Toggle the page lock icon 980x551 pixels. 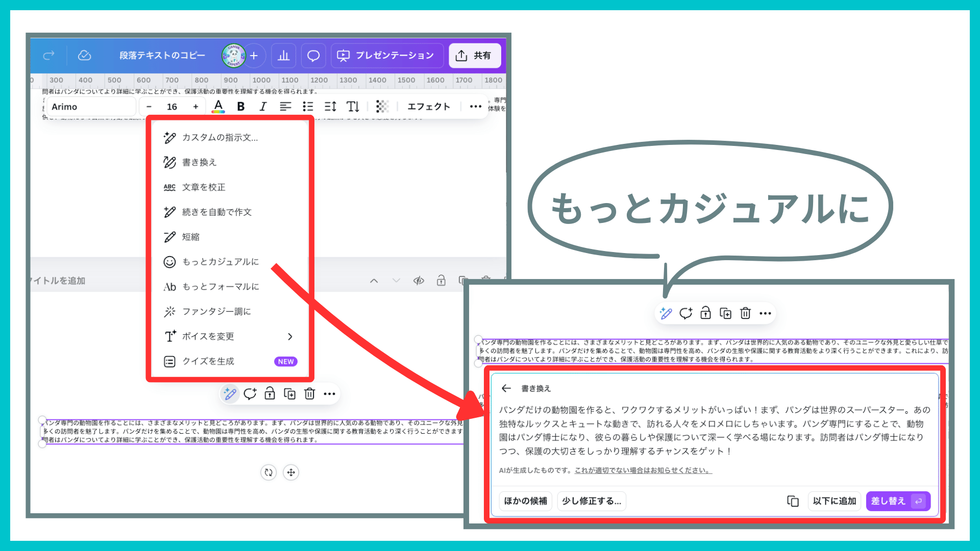coord(441,281)
